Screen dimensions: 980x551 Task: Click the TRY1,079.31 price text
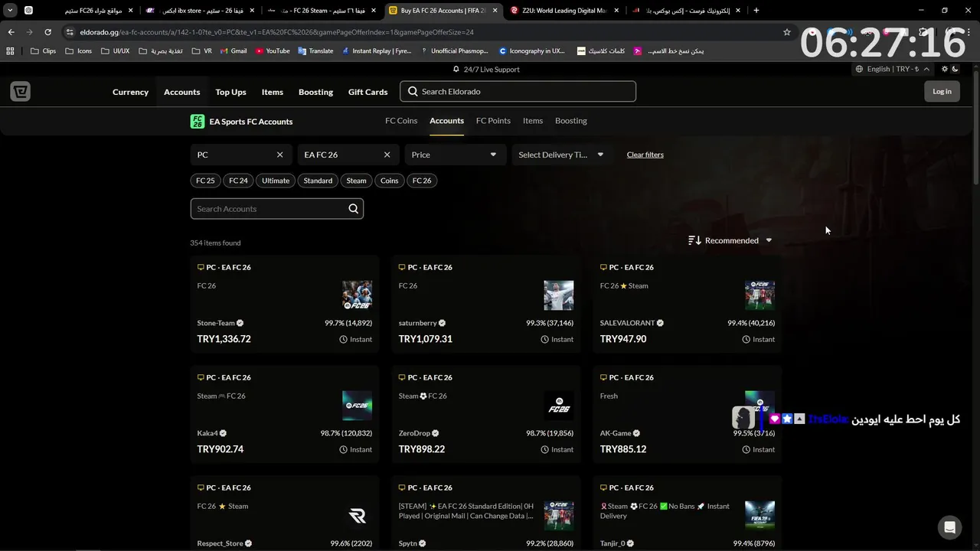pos(425,339)
